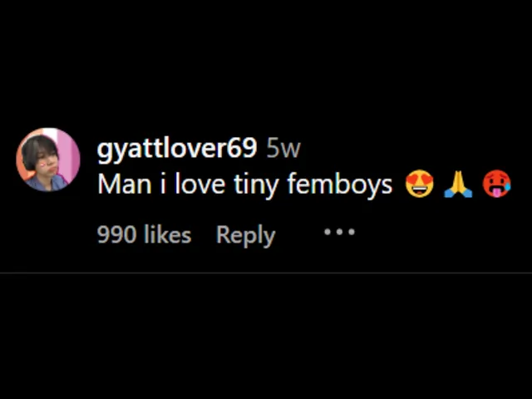Click the word tiny in the comment
This screenshot has width=532, height=399.
(254, 185)
